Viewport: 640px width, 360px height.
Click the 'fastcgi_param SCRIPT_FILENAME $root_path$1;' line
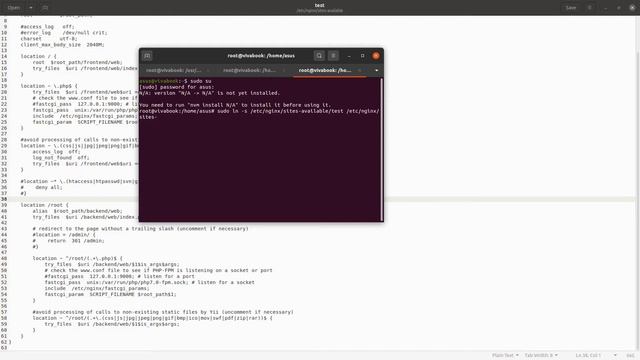[x=110, y=294]
